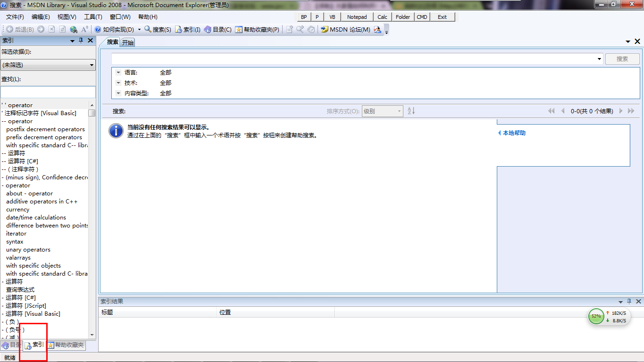The image size is (644, 362).
Task: Click the Stop loading toolbar icon
Action: pos(52,29)
